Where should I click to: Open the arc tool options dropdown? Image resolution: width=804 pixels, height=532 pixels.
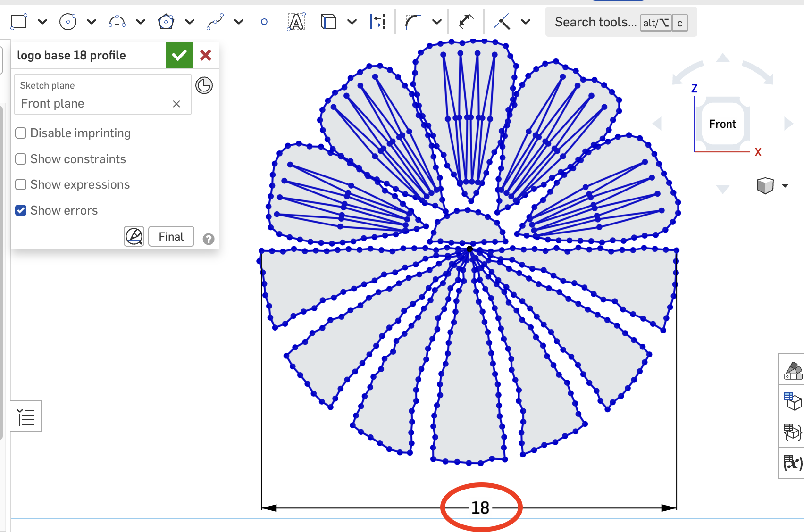click(141, 22)
